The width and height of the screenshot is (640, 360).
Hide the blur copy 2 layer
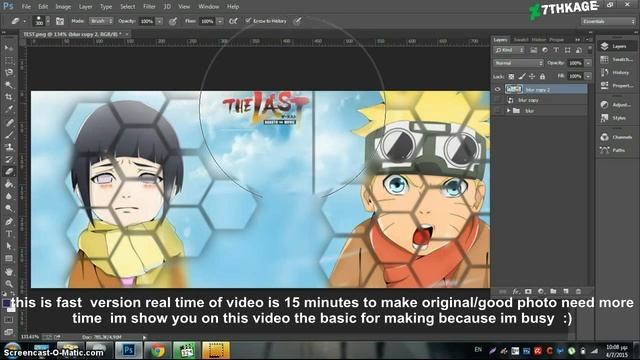(x=498, y=89)
